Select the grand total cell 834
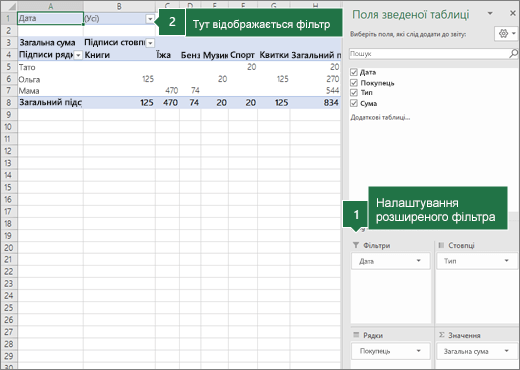This screenshot has height=370, width=520. 315,103
